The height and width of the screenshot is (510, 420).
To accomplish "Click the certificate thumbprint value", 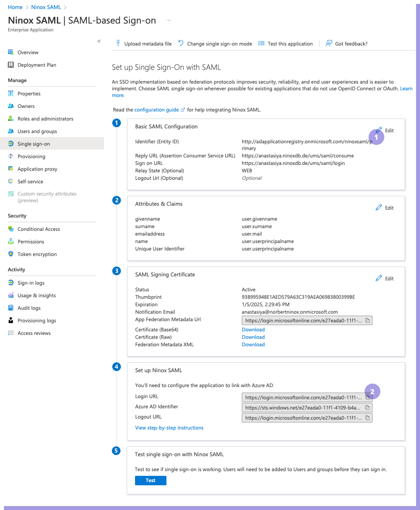I will 298,297.
